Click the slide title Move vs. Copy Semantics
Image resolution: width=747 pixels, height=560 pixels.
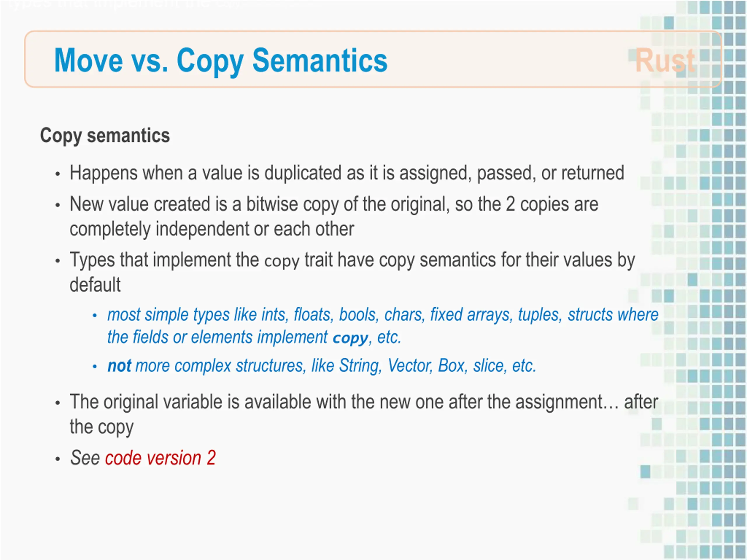(221, 61)
